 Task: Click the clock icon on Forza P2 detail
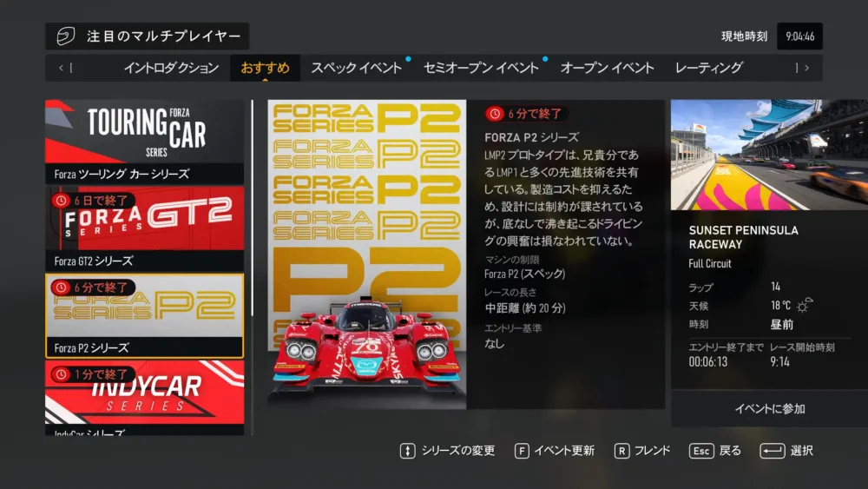(495, 114)
